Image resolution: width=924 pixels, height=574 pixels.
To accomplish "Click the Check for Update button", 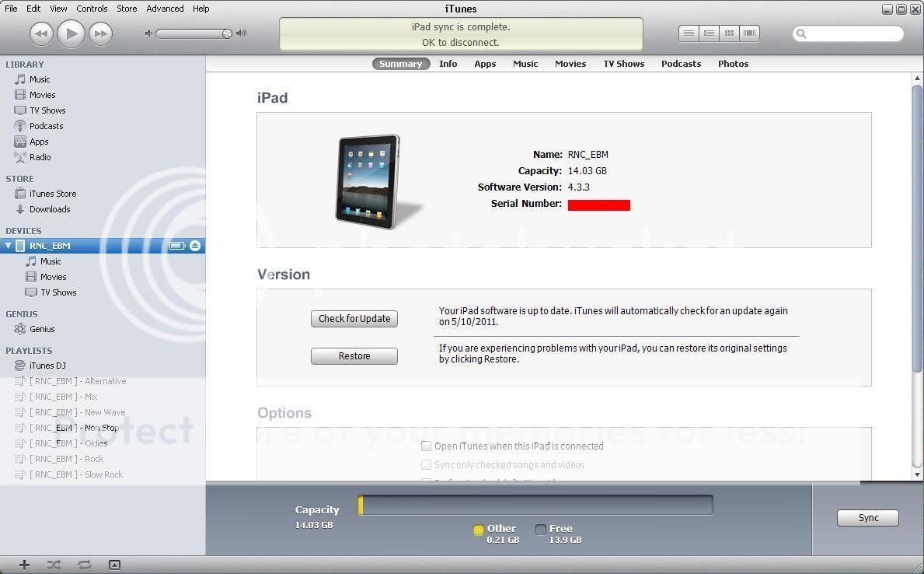I will pyautogui.click(x=354, y=319).
